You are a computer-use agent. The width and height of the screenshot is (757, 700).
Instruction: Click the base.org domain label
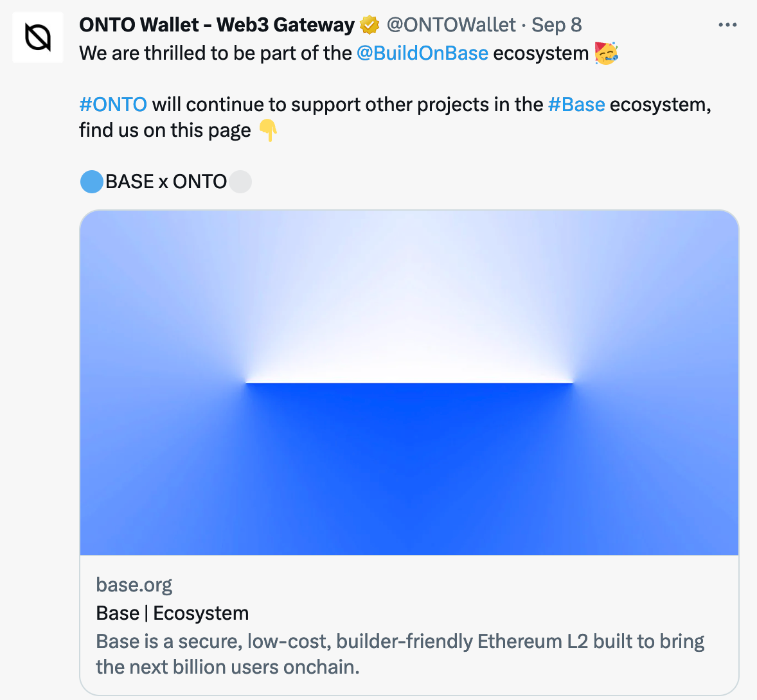click(134, 585)
